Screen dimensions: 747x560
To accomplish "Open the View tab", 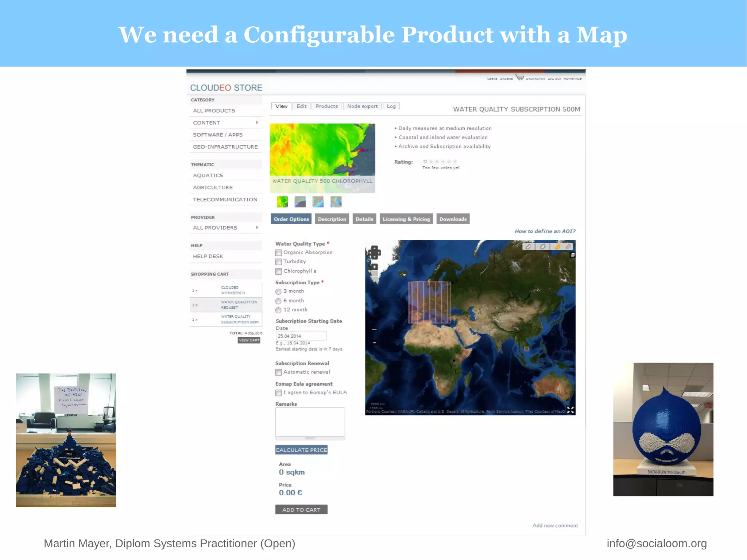I will 281,106.
